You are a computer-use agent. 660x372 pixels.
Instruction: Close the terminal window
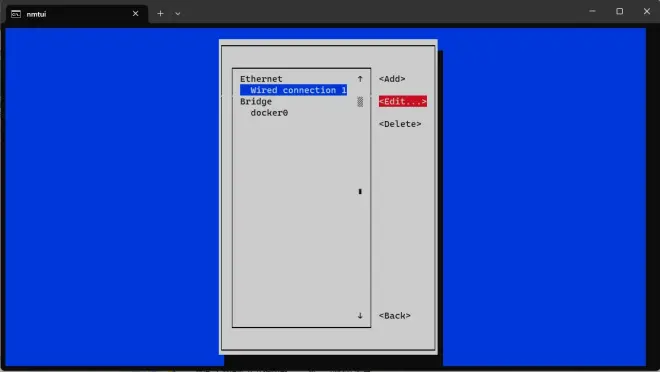point(647,11)
